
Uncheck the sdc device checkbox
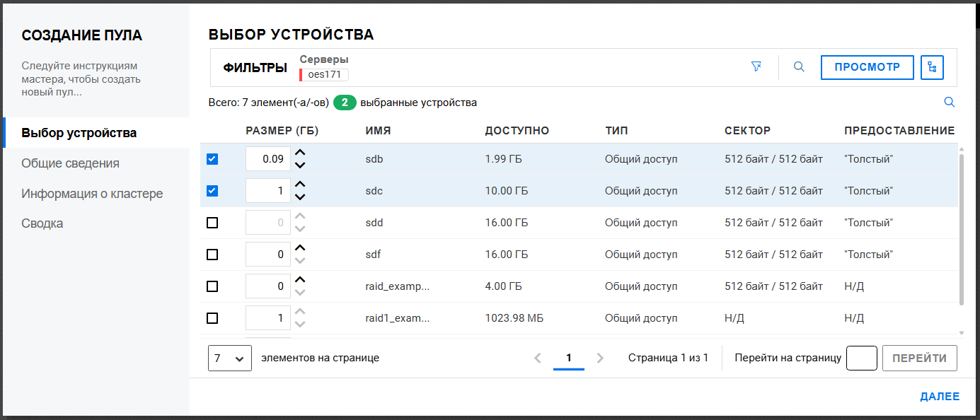click(x=212, y=191)
